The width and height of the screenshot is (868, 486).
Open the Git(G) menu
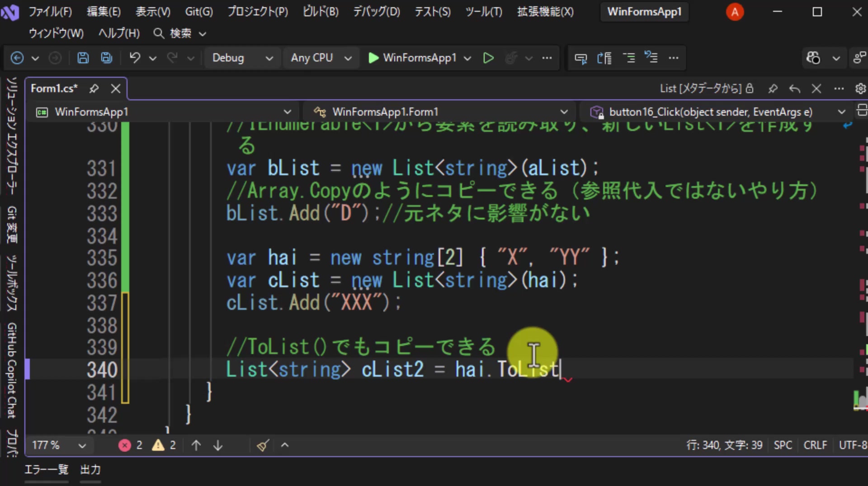[199, 12]
